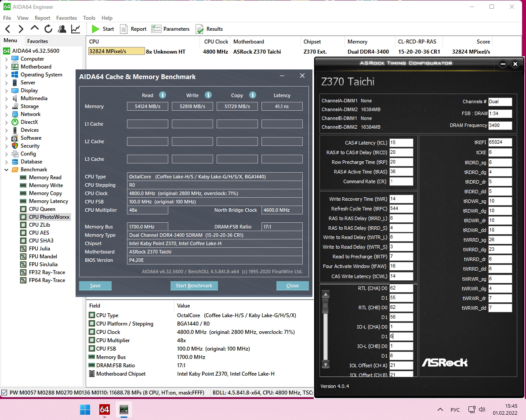This screenshot has height=420, width=526.
Task: Open the View menu
Action: [23, 18]
